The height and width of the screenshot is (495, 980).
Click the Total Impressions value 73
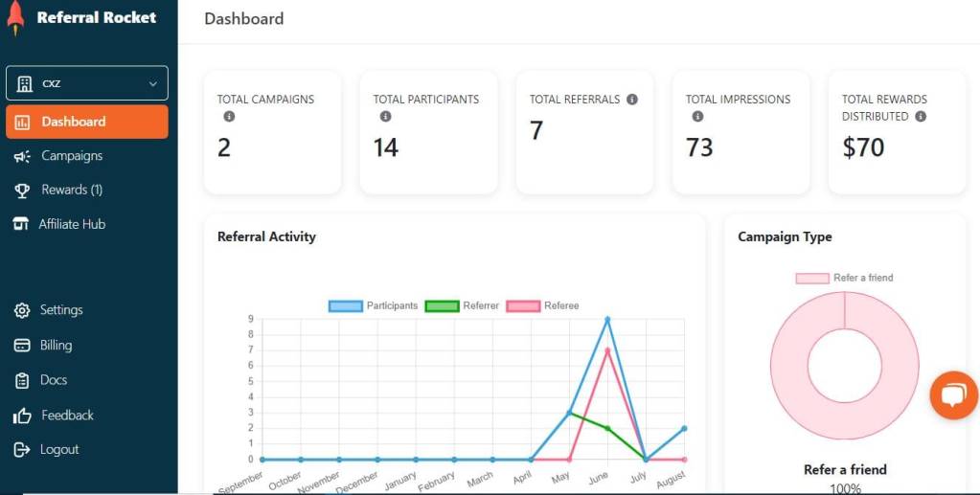699,147
